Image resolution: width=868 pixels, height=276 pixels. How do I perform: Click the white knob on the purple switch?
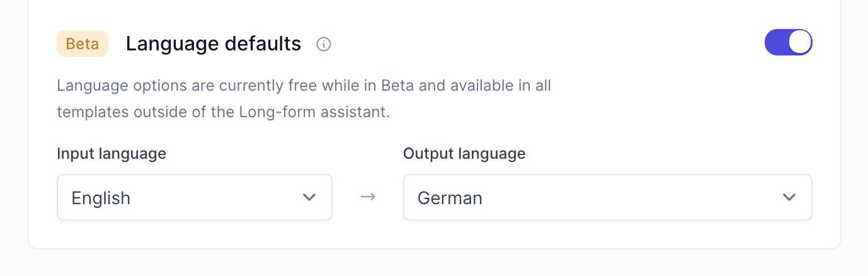tap(800, 43)
